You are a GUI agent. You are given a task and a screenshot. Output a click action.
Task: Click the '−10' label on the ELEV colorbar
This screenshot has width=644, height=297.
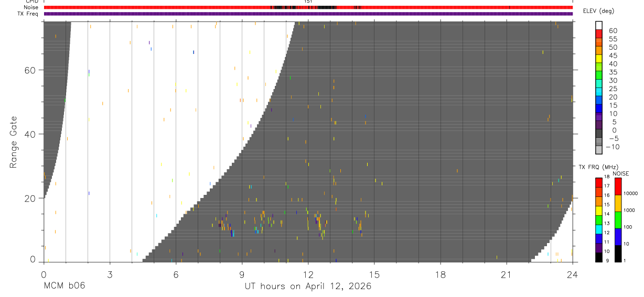[x=613, y=147]
